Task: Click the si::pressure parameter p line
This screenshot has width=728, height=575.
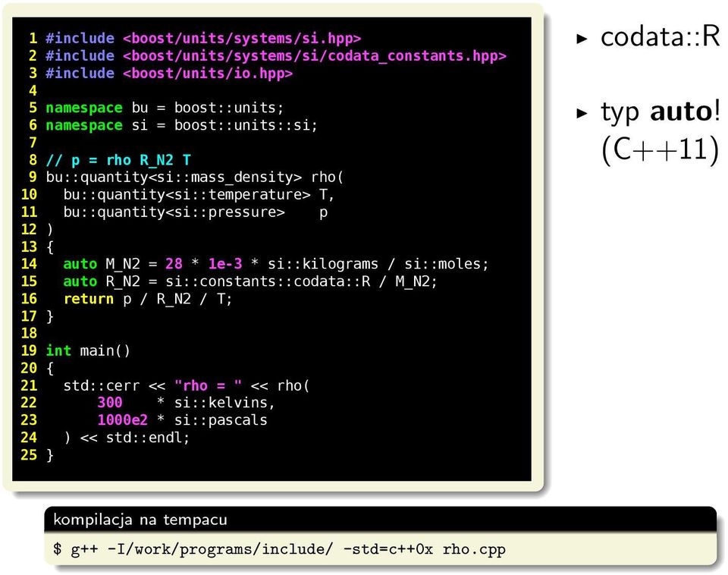Action: (x=196, y=212)
